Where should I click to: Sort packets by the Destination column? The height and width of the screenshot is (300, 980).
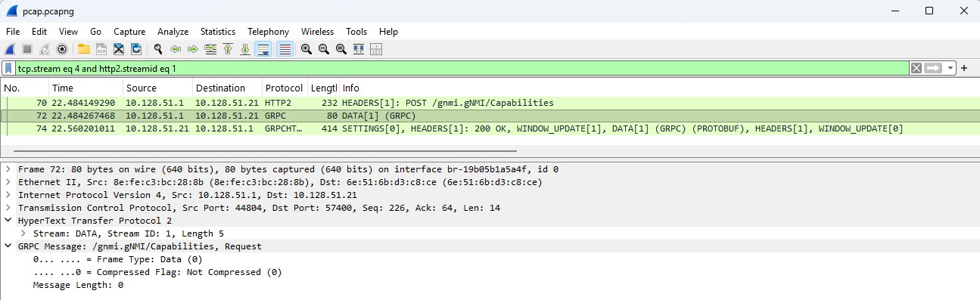tap(226, 88)
